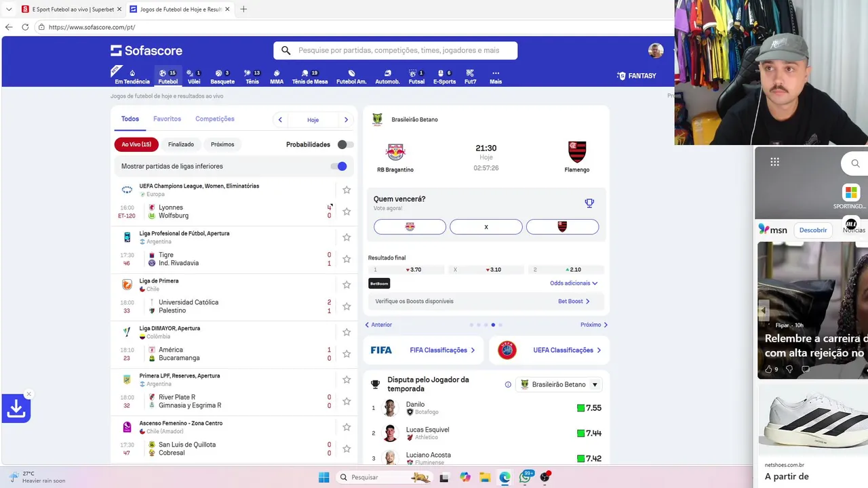Open the E-Sports category
Screen dimensions: 868x488
pos(444,77)
